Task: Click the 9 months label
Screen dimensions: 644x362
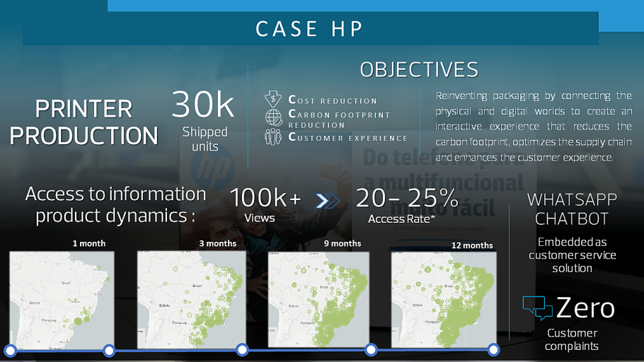Action: point(343,243)
